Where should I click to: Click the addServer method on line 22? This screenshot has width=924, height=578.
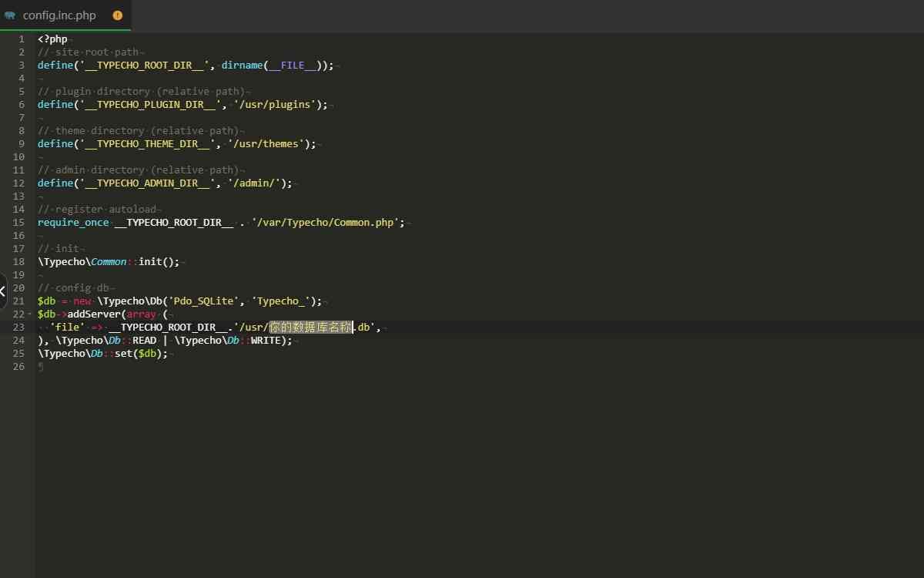[94, 314]
